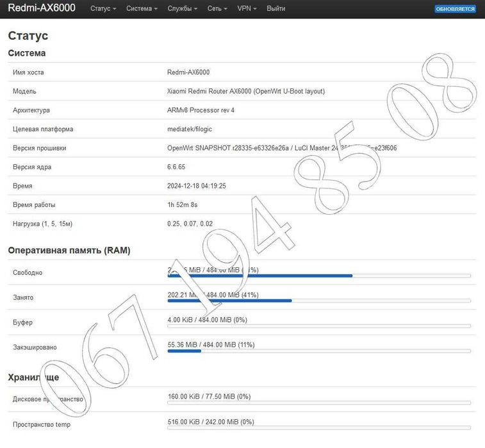
Task: Select kernel version 6.6.65
Action: [176, 167]
